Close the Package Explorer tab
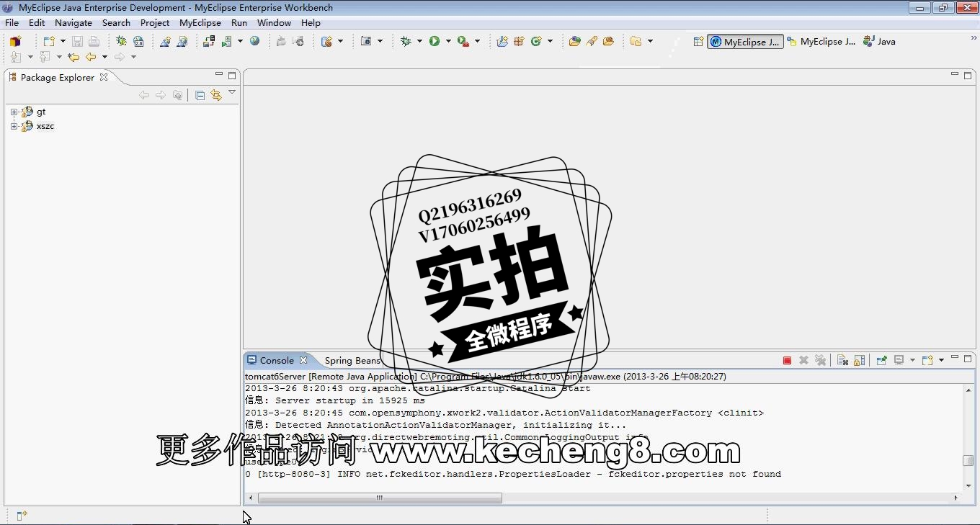Screen dimensions: 980x525 pos(104,77)
